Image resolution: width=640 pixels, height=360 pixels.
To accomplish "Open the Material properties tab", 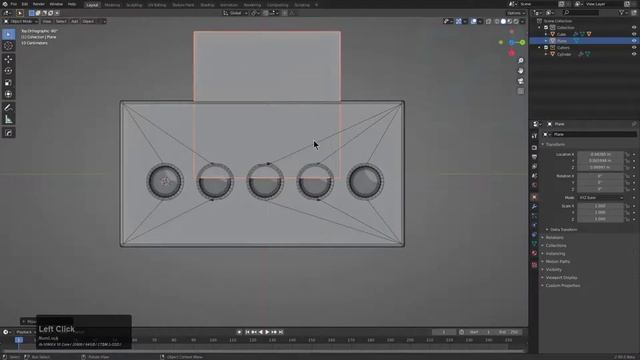I will coord(534,253).
